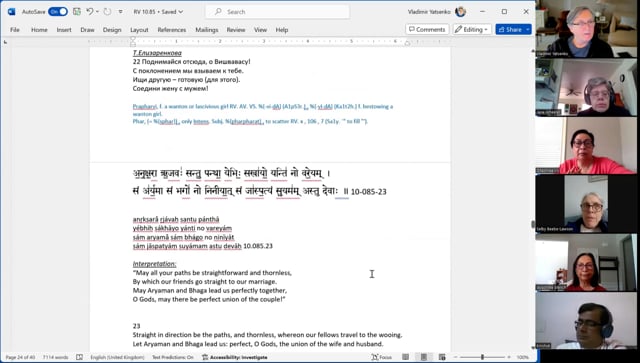Image resolution: width=640 pixels, height=363 pixels.
Task: Select the video tile of woman with headphones
Action: 586,87
